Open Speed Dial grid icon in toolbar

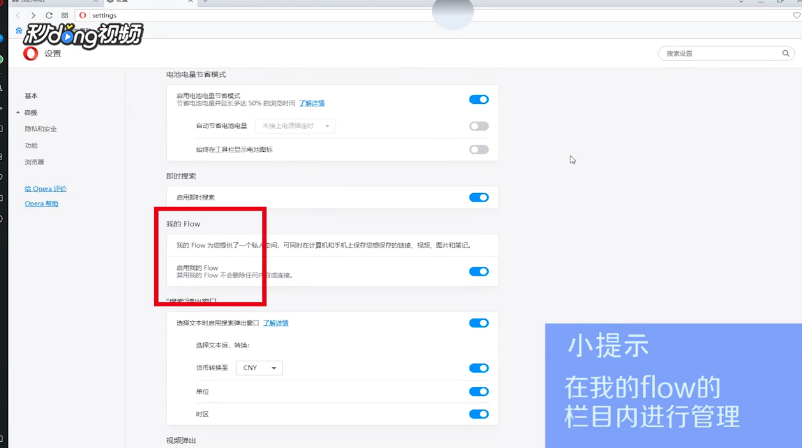(x=64, y=15)
